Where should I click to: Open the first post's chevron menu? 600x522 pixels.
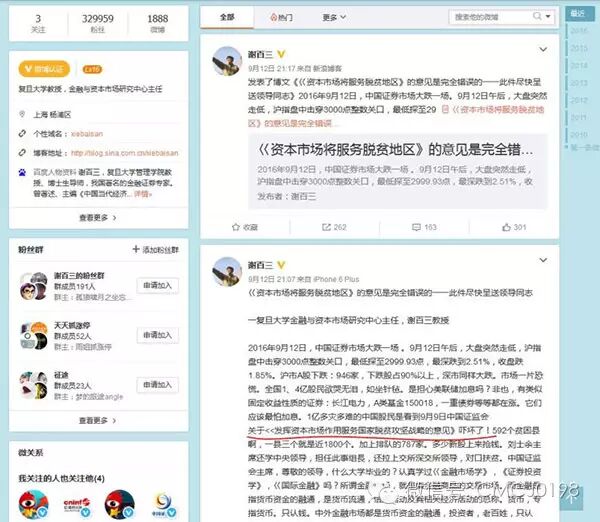tap(543, 49)
